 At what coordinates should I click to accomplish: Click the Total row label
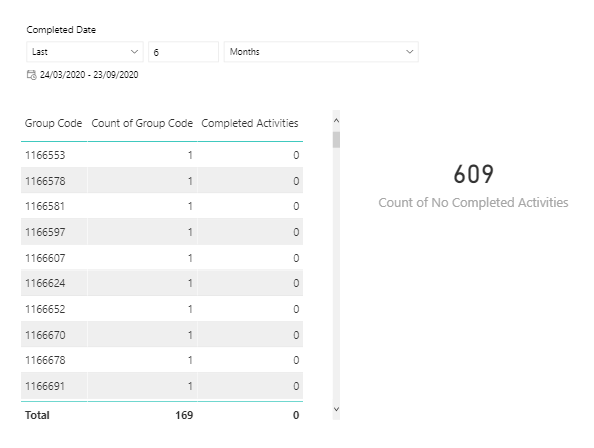point(37,415)
